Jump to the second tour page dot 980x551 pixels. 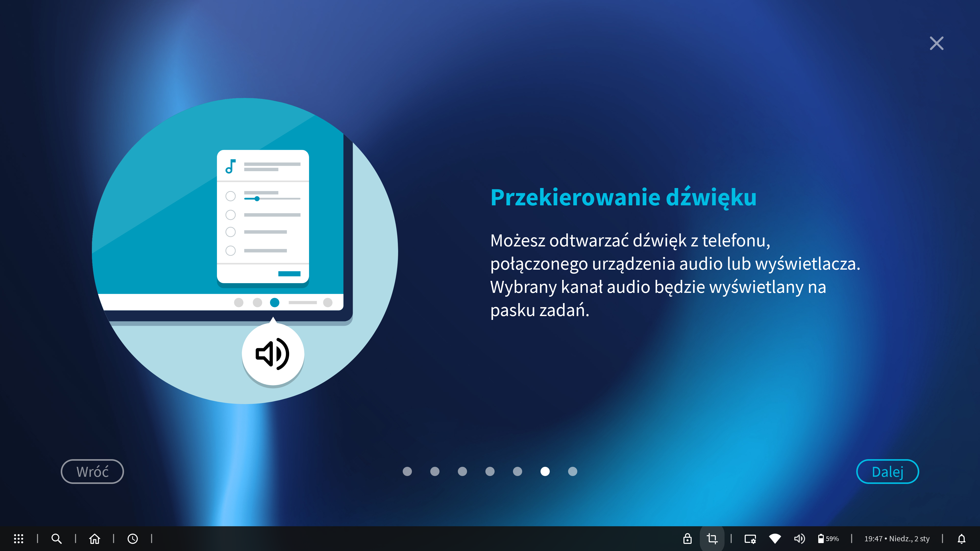point(435,471)
